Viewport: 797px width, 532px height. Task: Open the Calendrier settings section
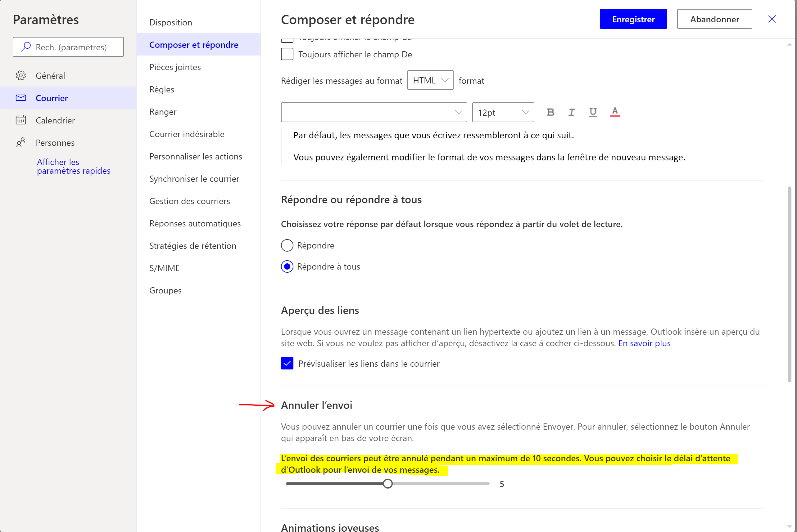[x=55, y=120]
